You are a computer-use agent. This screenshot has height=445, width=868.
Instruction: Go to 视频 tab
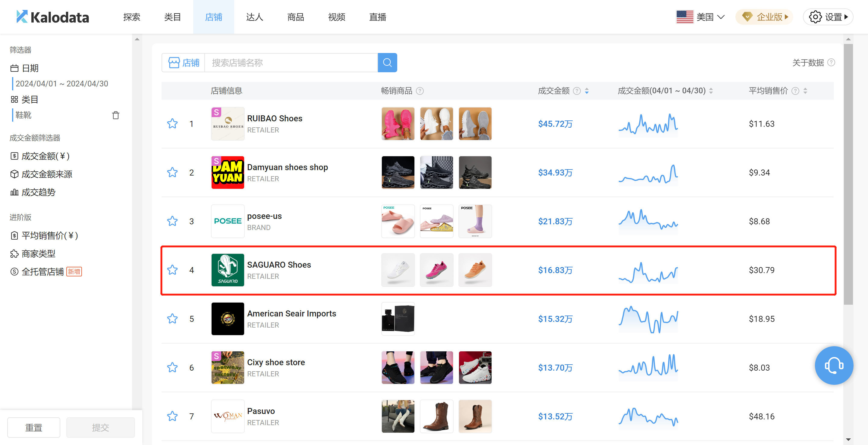click(337, 17)
